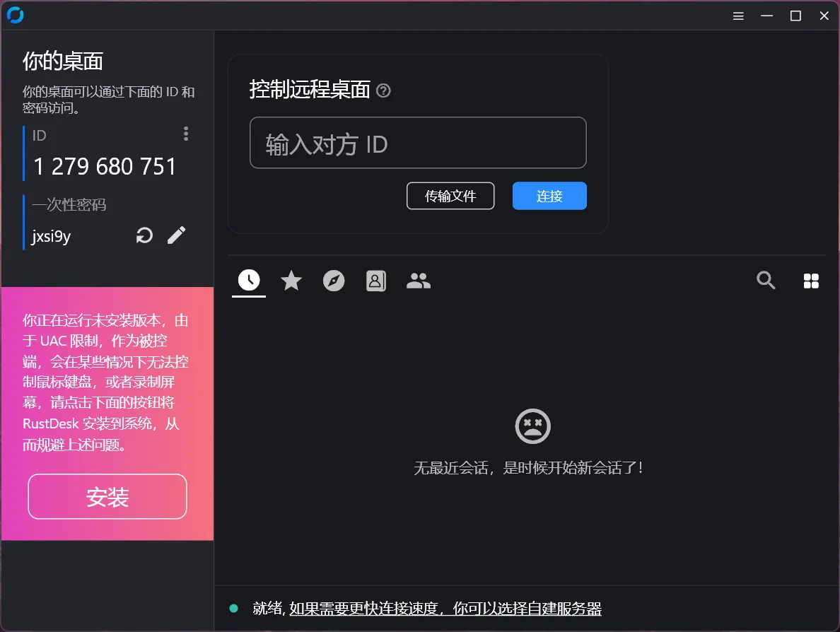840x632 pixels.
Task: Switch to the favorites star tab
Action: pos(291,280)
